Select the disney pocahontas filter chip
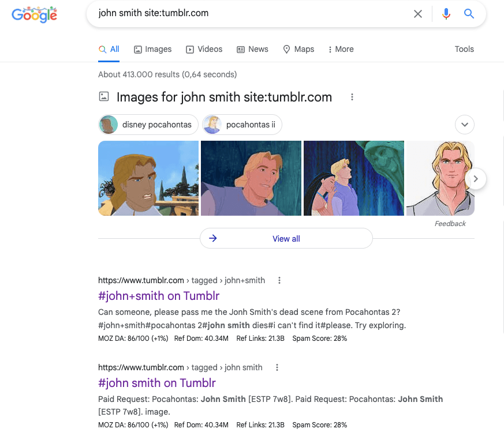This screenshot has width=504, height=436. (x=148, y=125)
